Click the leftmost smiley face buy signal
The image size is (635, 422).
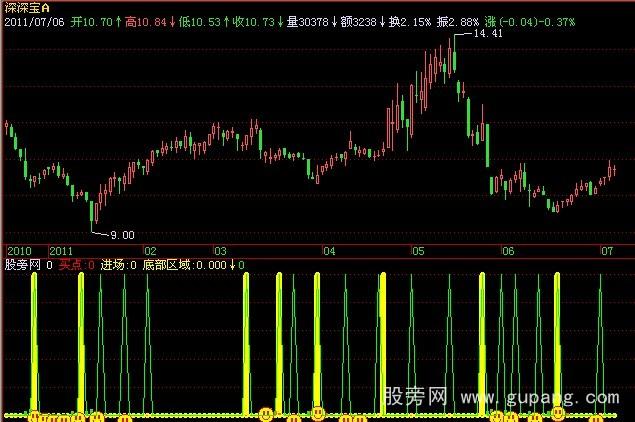[x=34, y=414]
